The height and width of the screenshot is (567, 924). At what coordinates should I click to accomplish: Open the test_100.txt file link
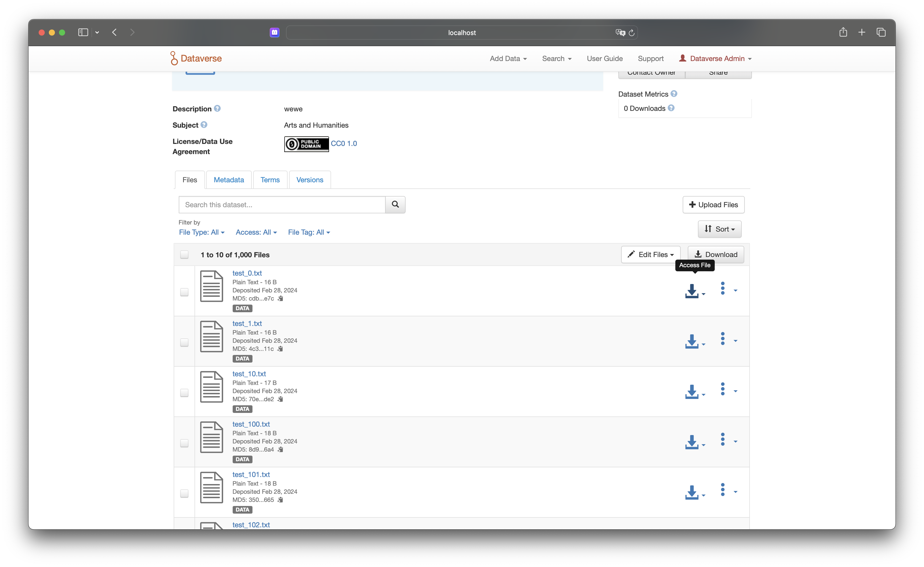point(251,424)
